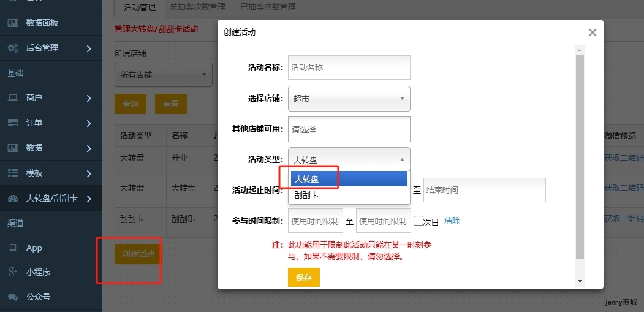Click the 模板 template icon in sidebar
644x312 pixels.
12,173
